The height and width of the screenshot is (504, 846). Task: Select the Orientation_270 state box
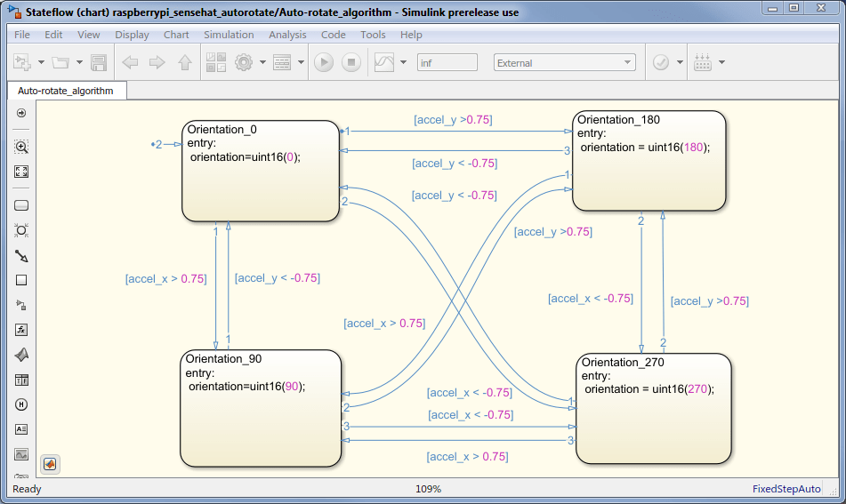click(x=653, y=409)
